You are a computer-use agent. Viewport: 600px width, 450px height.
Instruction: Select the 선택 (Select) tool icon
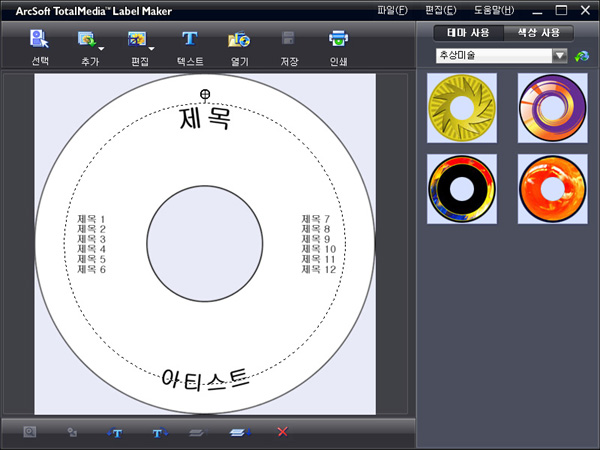39,39
